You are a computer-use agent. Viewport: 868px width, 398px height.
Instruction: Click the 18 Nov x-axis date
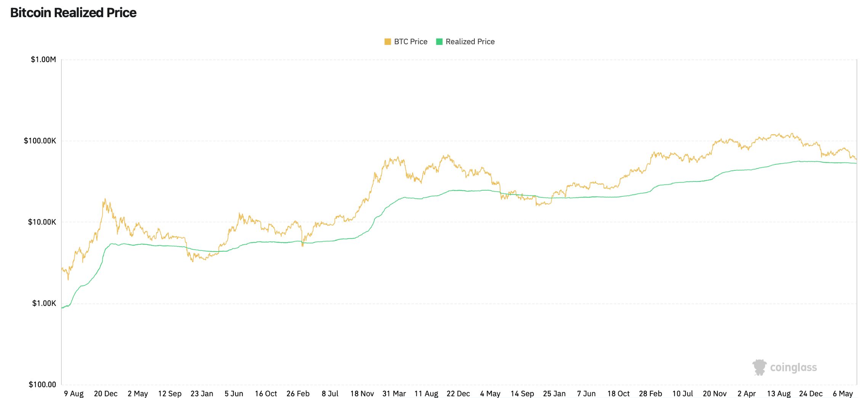362,393
